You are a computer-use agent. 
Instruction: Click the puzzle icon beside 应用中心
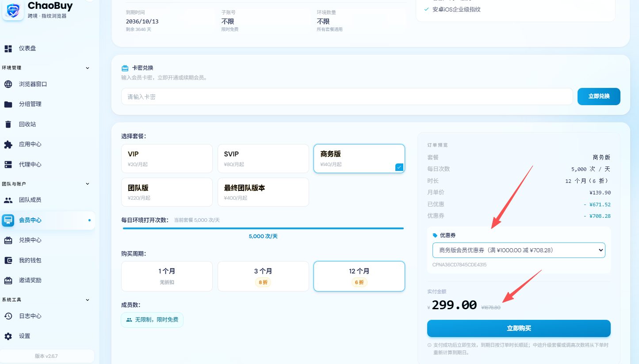(x=8, y=144)
